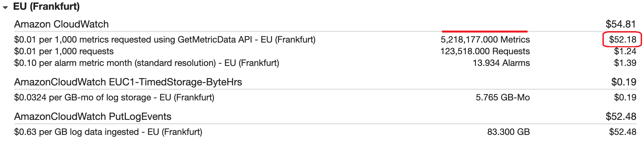Click the 5.765 GB-Mo usage value
The image size is (644, 141).
(x=503, y=98)
